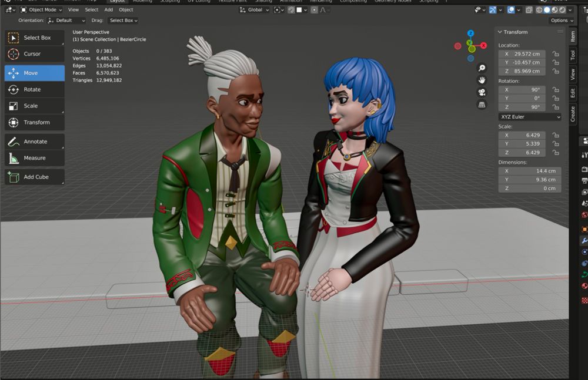Collapse the Transform panel

coord(500,32)
